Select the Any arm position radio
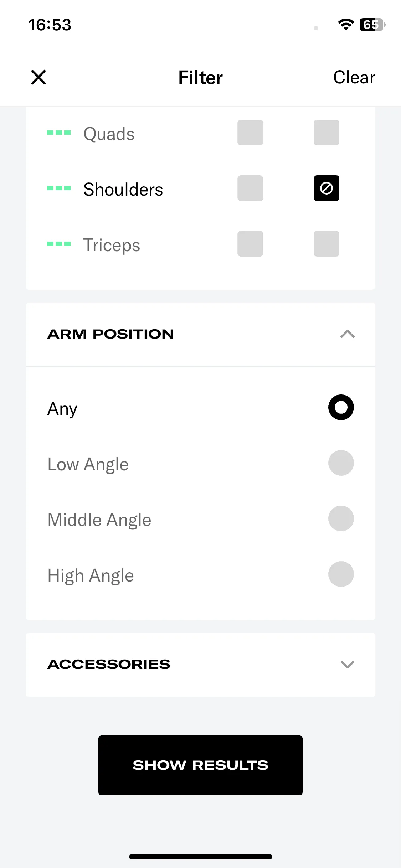The height and width of the screenshot is (868, 401). click(341, 407)
